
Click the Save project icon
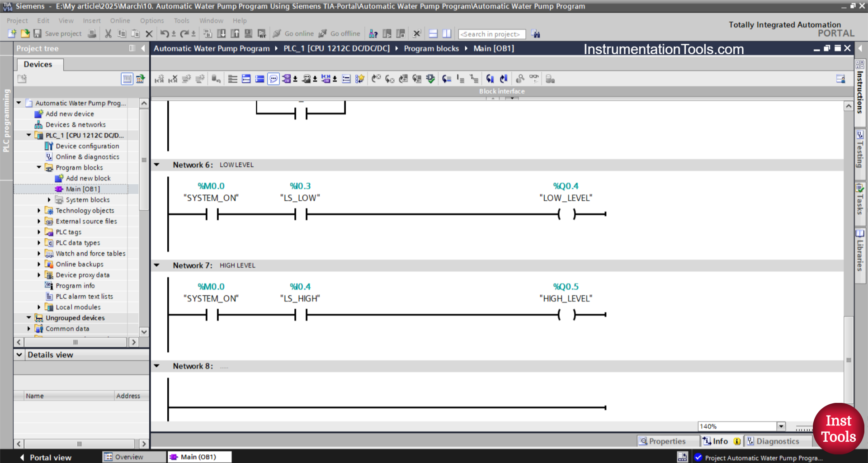pyautogui.click(x=38, y=33)
